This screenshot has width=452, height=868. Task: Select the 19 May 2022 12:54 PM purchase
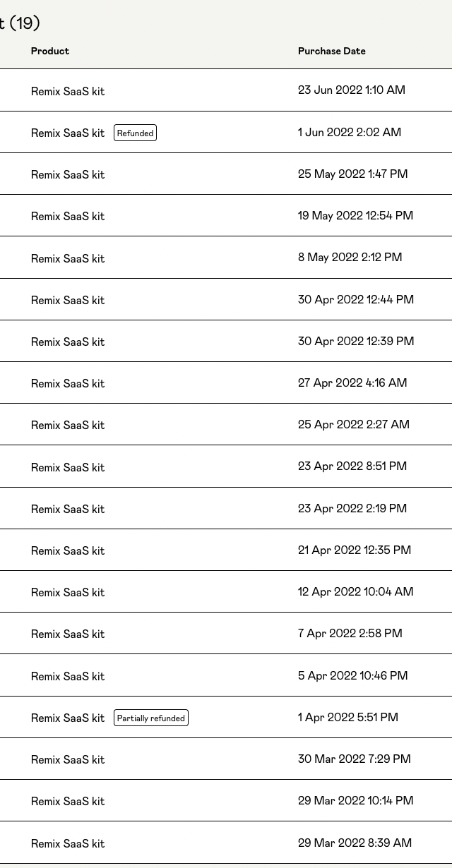(x=226, y=215)
